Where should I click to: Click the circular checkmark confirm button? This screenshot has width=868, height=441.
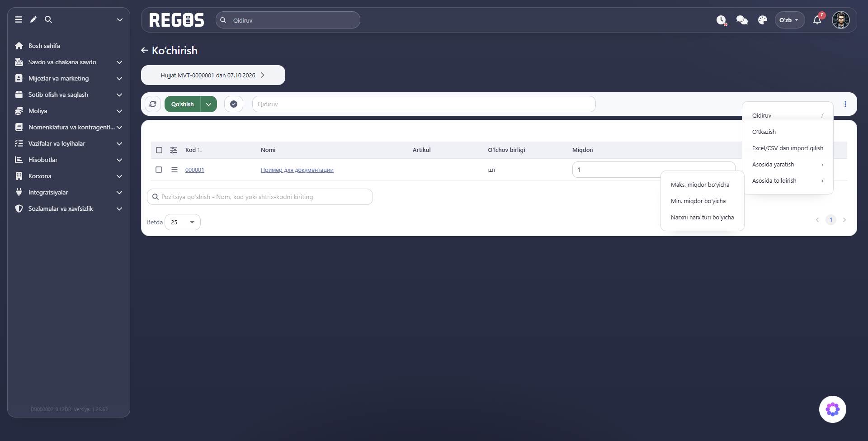tap(234, 104)
